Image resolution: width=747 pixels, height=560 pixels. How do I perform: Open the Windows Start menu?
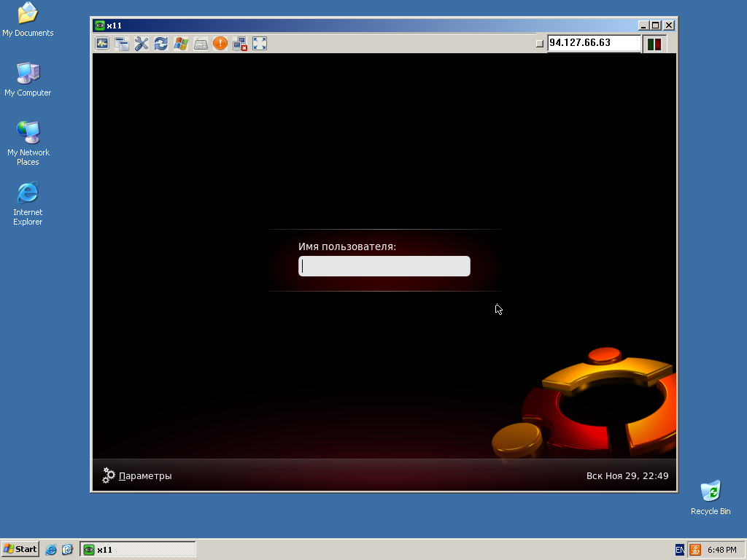click(x=20, y=549)
